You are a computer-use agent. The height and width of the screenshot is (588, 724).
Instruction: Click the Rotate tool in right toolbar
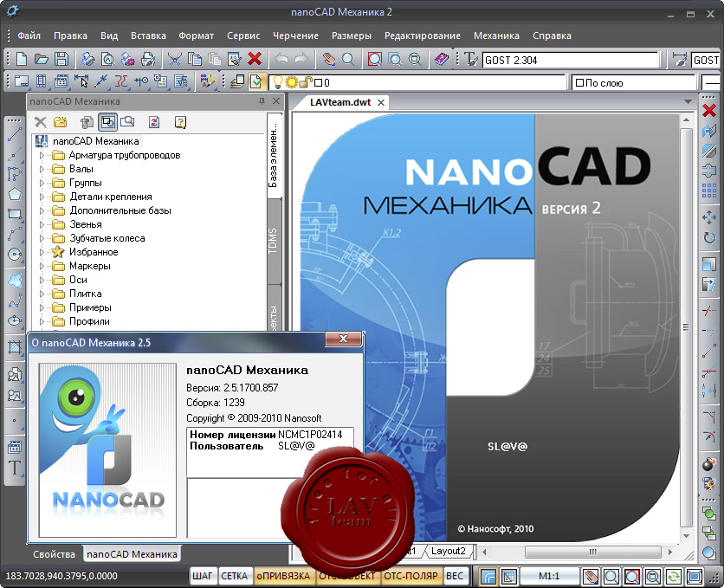pyautogui.click(x=709, y=237)
